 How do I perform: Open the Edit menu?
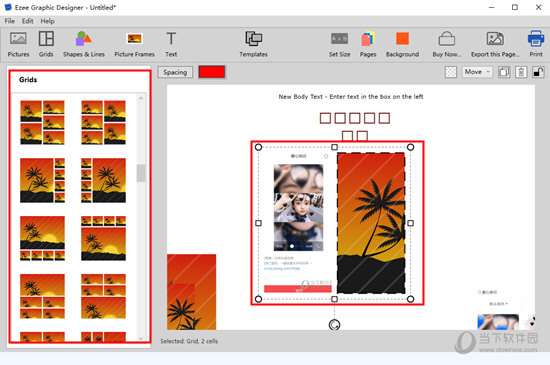point(28,21)
